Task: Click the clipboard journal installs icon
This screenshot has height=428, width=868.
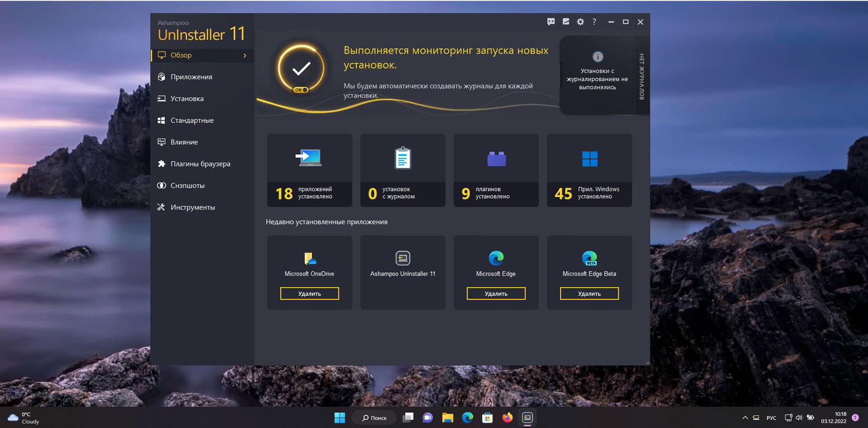Action: [403, 158]
